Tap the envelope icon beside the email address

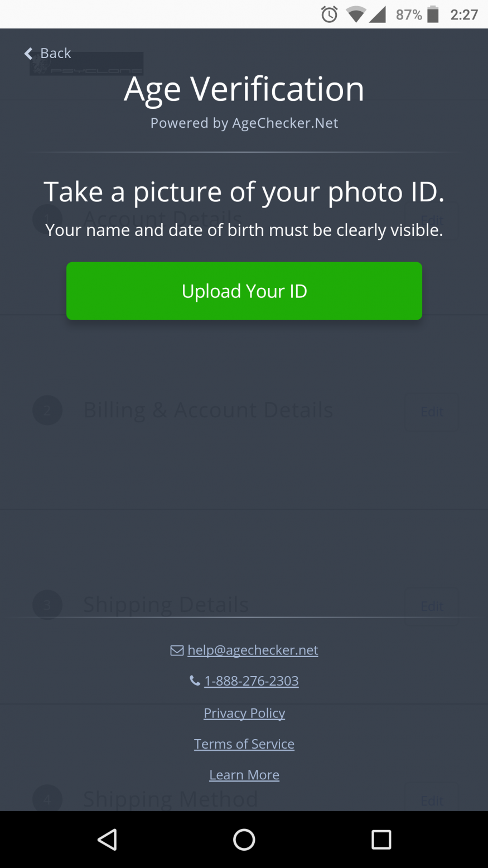177,650
